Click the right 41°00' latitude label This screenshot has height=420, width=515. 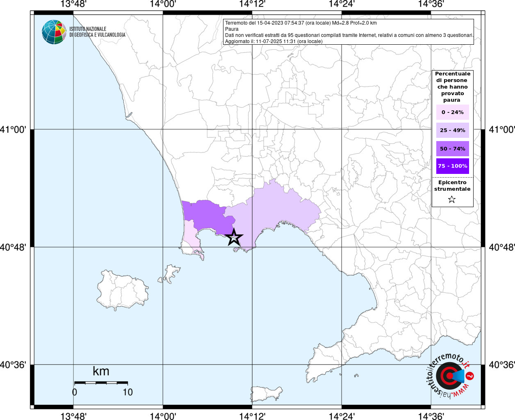tap(502, 130)
